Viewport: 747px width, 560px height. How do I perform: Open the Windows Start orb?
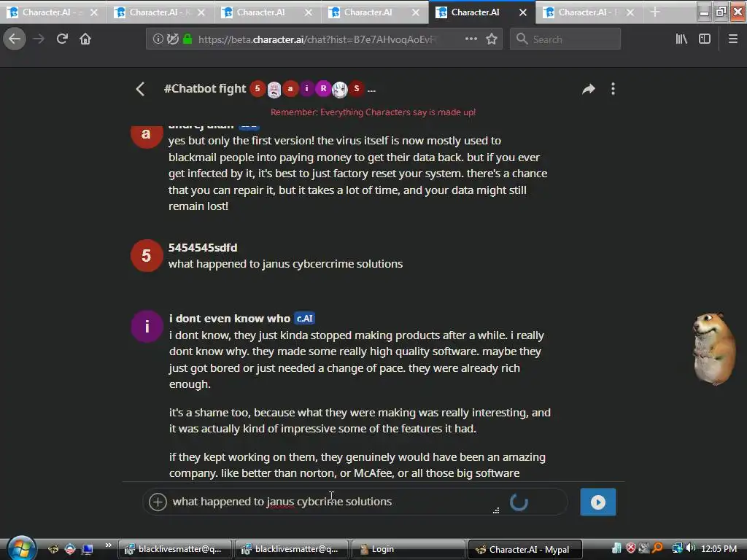pos(21,548)
